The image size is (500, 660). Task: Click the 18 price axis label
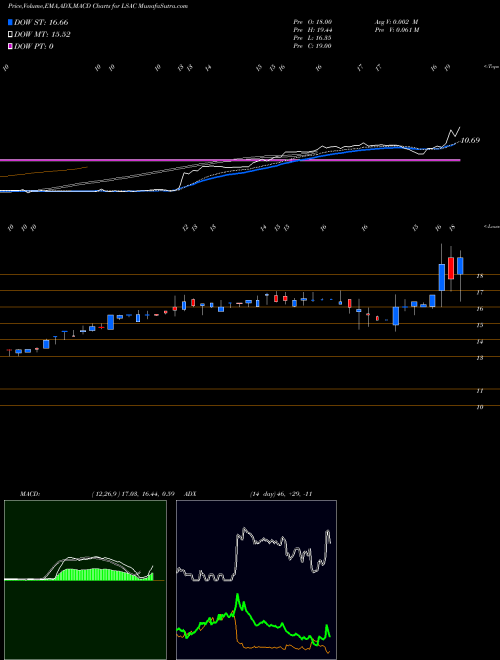479,276
